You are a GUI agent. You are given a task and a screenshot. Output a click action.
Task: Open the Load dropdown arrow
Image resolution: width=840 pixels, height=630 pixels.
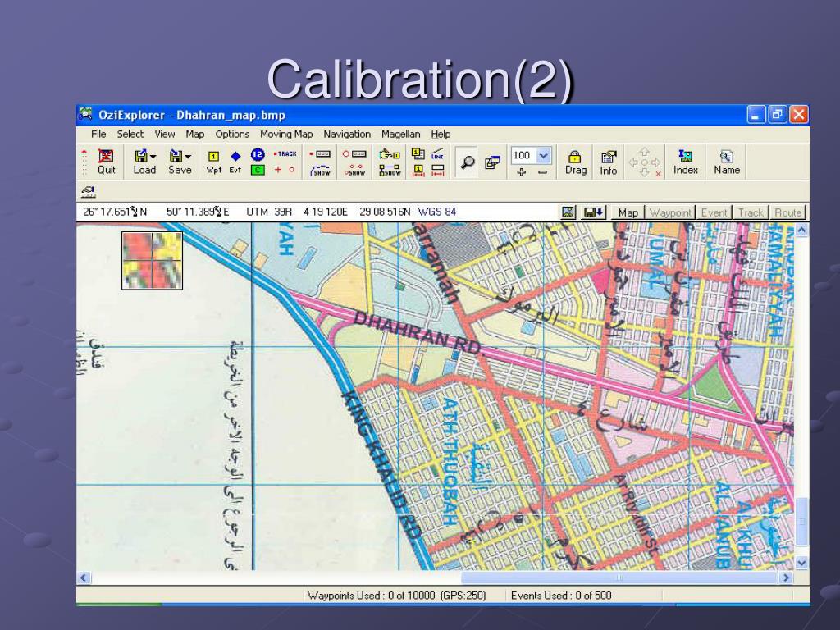coord(153,157)
